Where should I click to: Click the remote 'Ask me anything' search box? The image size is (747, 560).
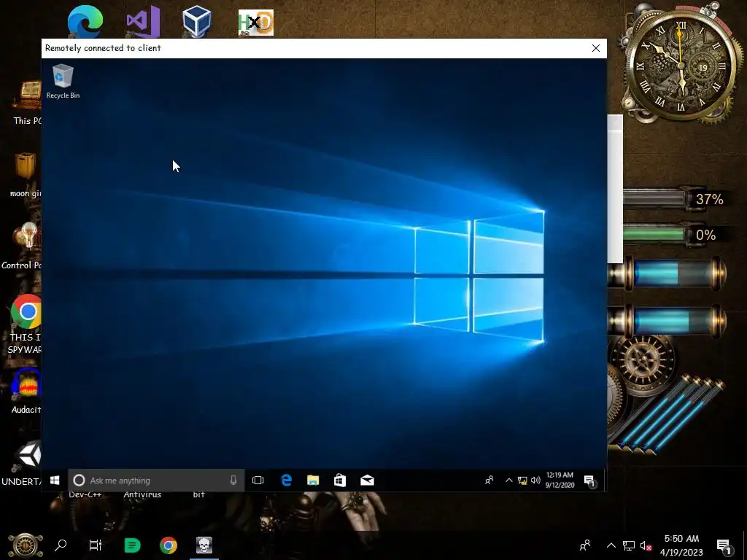coord(156,481)
